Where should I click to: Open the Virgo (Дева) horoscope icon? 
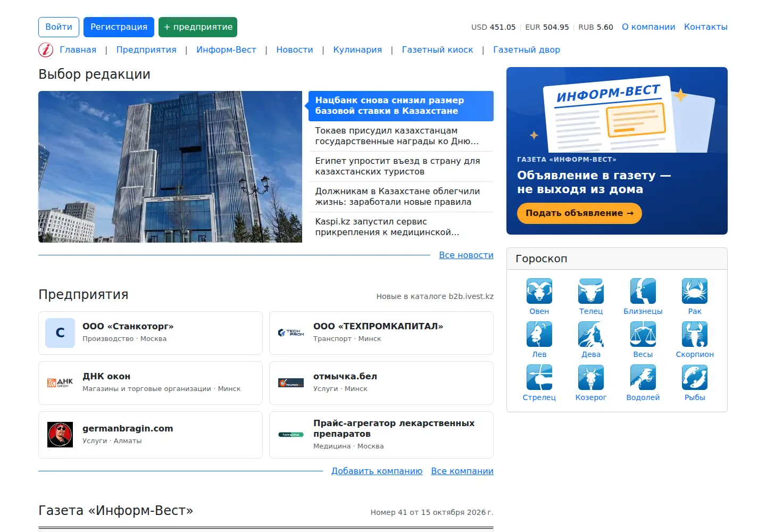[591, 334]
